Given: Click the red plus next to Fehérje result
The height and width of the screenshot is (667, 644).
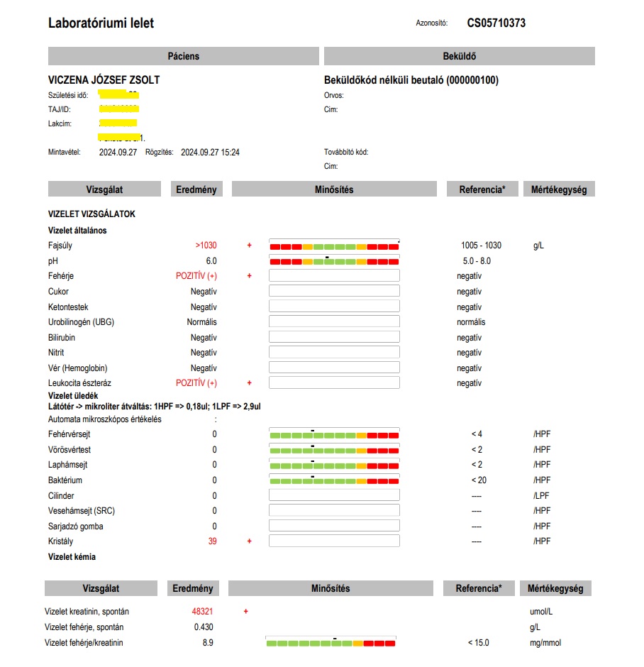Looking at the screenshot, I should coord(249,276).
